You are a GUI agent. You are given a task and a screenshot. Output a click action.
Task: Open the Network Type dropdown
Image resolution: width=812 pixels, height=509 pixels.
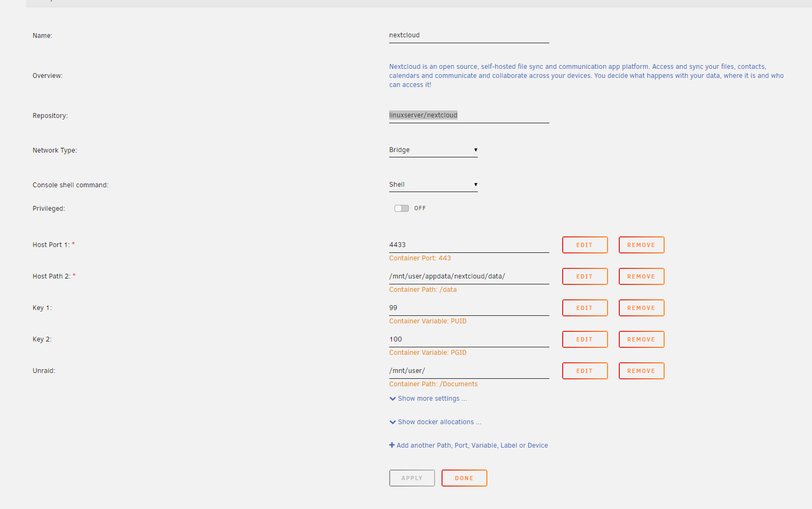[433, 150]
